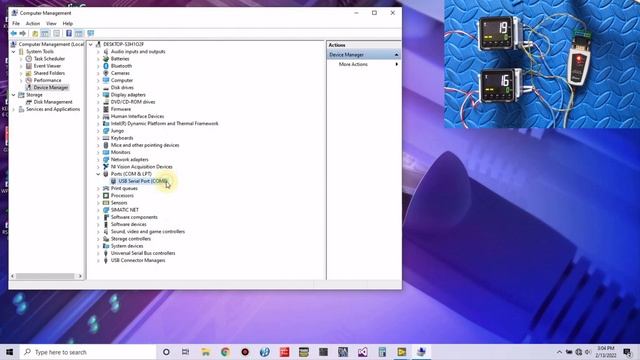Click the USB Connector Managers icon

pyautogui.click(x=106, y=261)
